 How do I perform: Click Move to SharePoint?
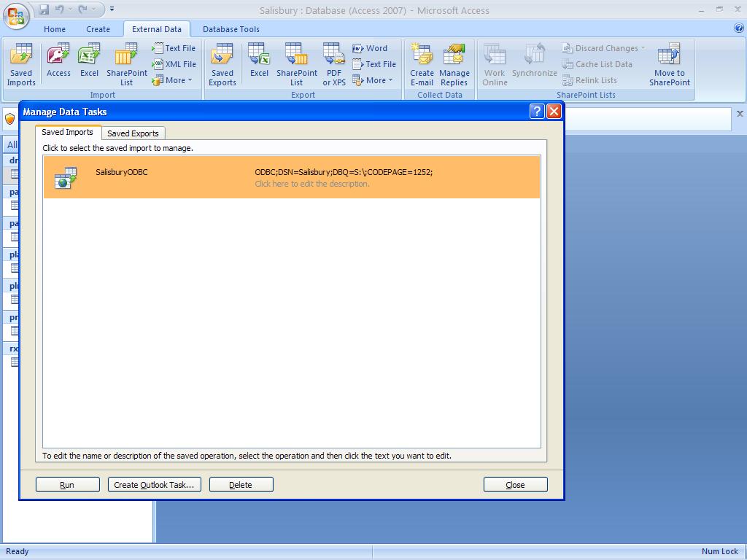[670, 65]
